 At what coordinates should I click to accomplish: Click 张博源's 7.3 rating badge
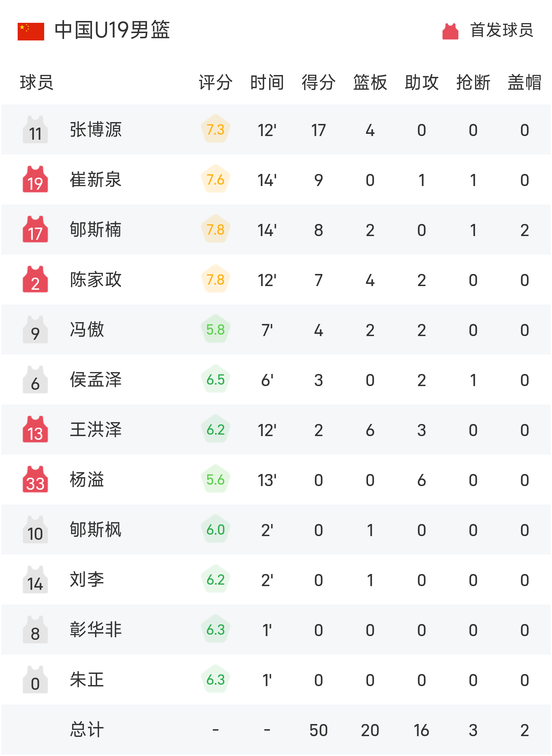point(216,129)
